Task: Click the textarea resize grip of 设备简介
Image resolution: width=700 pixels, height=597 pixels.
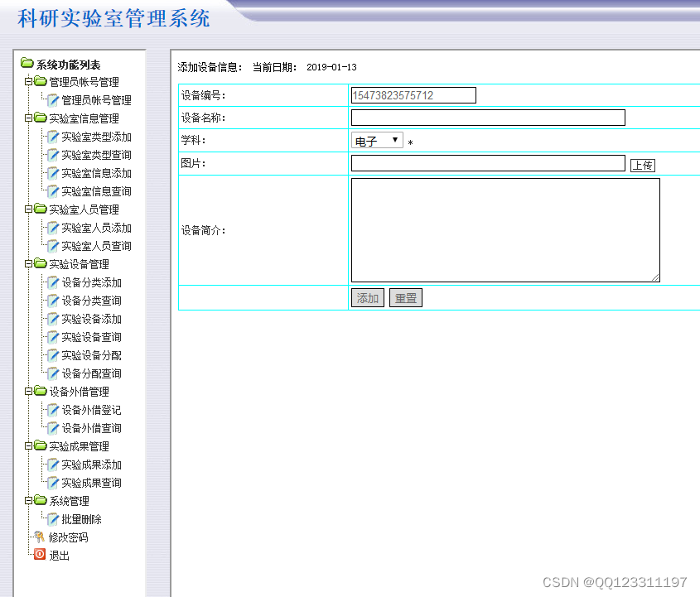Action: click(655, 277)
